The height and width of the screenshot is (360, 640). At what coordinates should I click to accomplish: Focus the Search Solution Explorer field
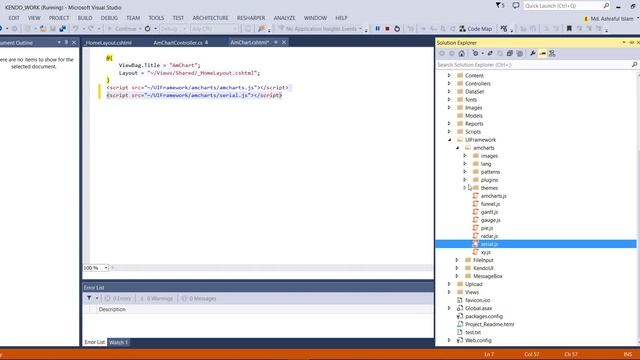click(533, 64)
